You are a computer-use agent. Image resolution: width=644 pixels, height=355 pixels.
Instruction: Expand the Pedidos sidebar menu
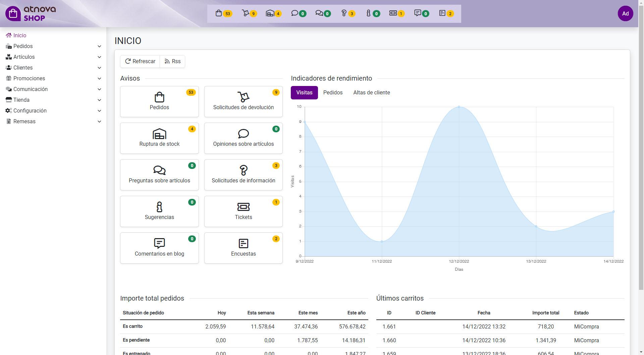click(53, 46)
